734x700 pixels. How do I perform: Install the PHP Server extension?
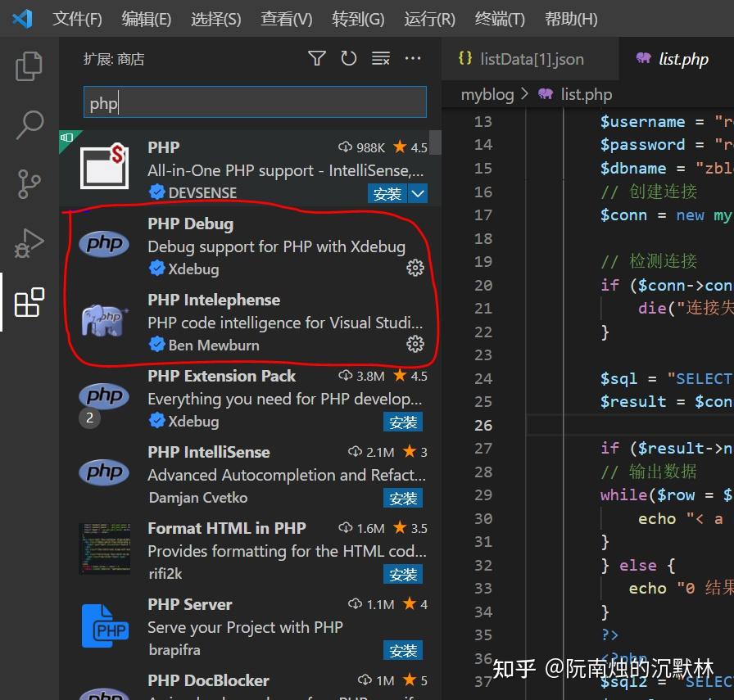pos(403,650)
